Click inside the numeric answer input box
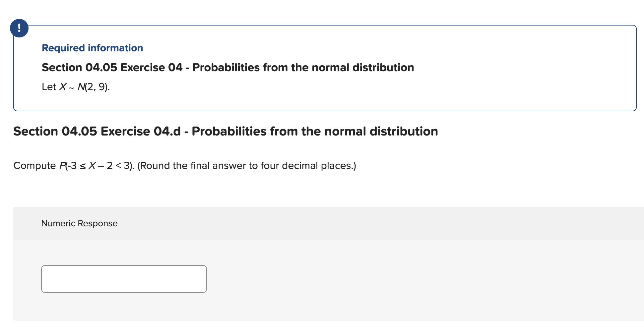 pos(124,279)
